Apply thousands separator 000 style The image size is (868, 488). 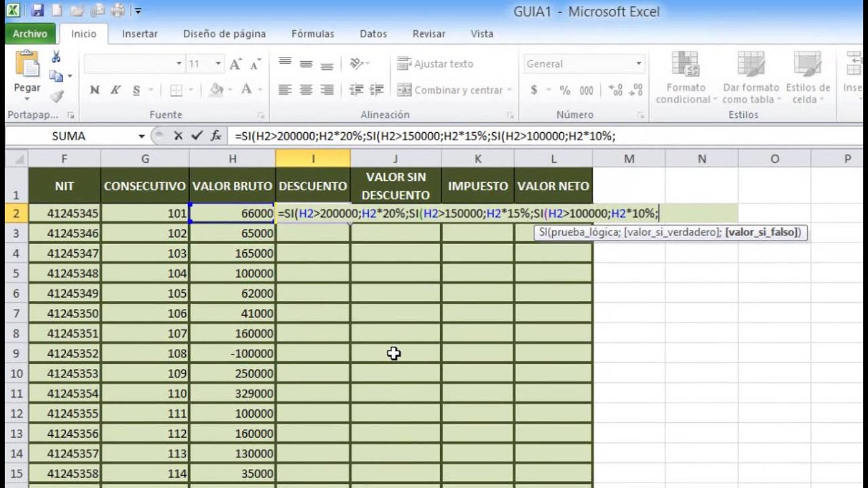(x=587, y=90)
